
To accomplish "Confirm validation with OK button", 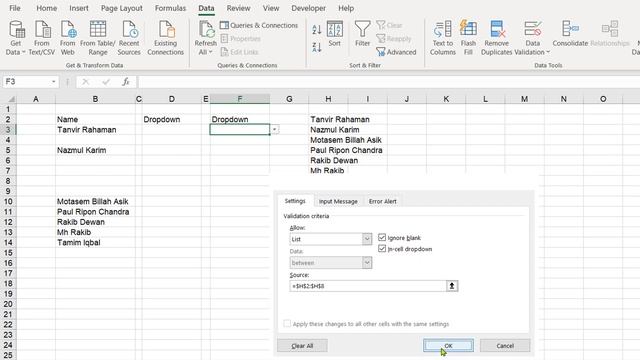I will 448,345.
